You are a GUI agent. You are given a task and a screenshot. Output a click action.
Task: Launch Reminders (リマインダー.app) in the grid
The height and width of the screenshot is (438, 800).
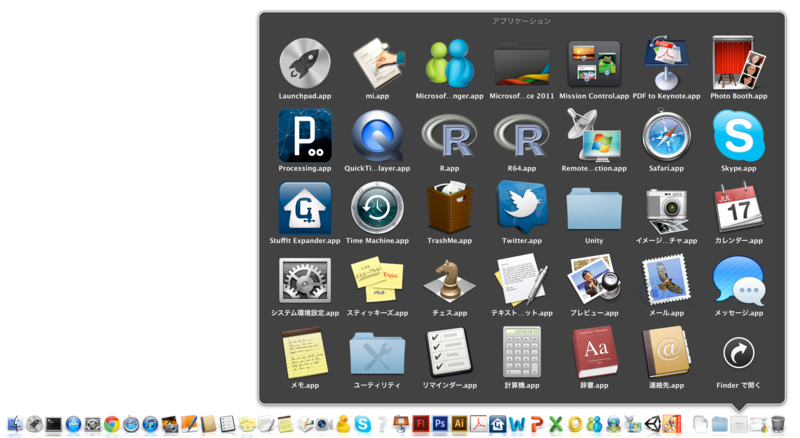[449, 352]
